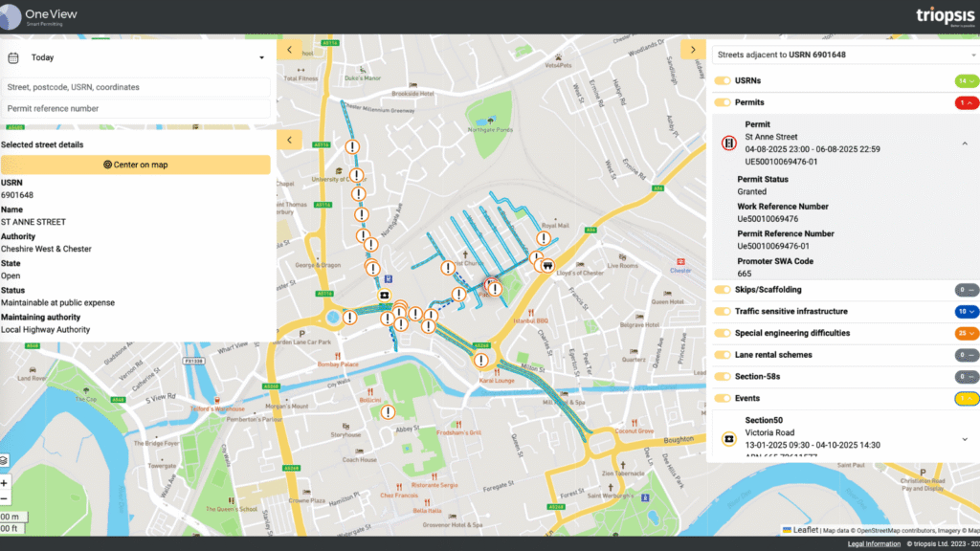
Task: Select the Permit Status Granted text
Action: coord(752,191)
